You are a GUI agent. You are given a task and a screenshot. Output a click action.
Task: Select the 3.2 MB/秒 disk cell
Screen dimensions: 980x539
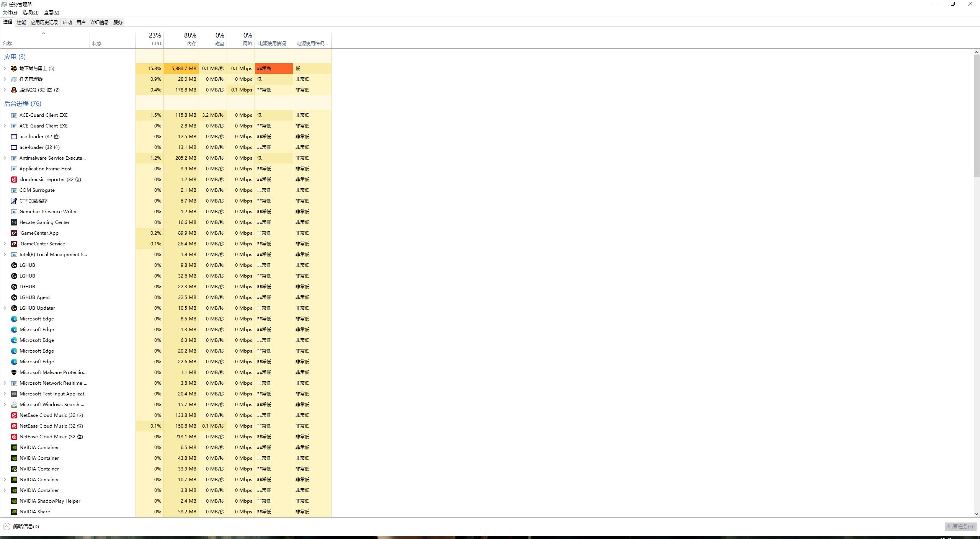click(213, 115)
